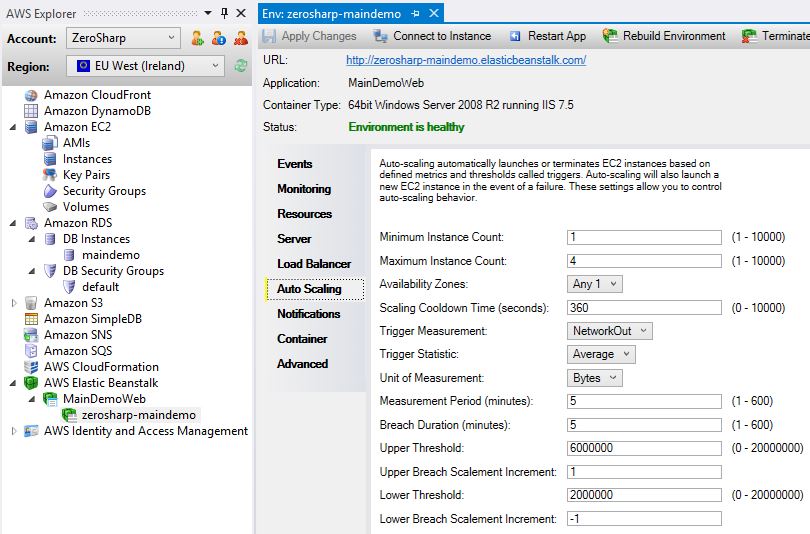
Task: Open the Trigger Statistic dropdown
Action: click(601, 354)
